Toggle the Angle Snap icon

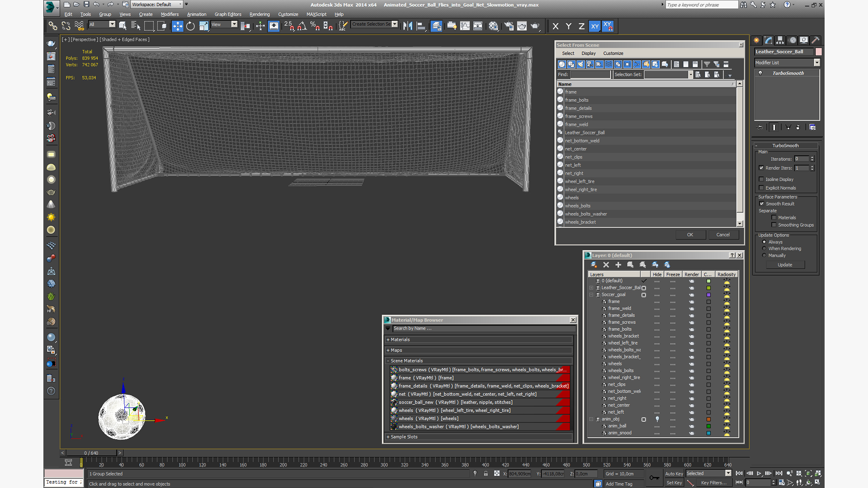[x=302, y=26]
